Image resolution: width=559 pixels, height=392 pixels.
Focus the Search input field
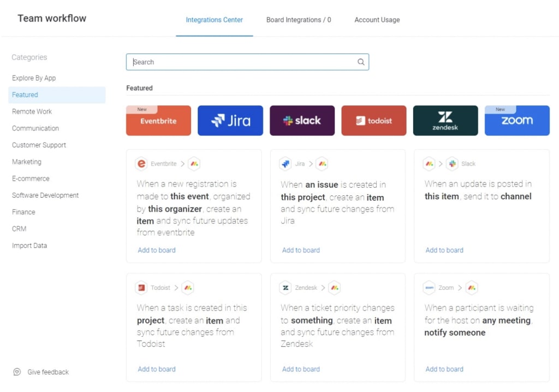tap(247, 62)
